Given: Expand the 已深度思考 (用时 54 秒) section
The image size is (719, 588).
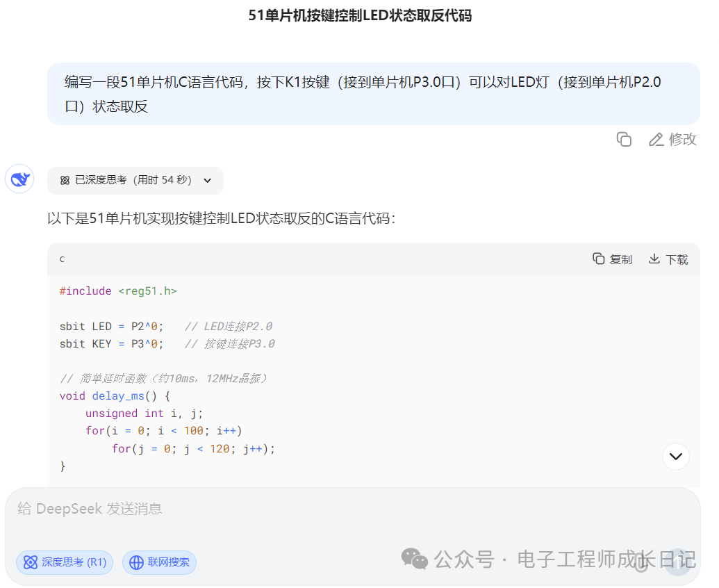Looking at the screenshot, I should coord(135,180).
